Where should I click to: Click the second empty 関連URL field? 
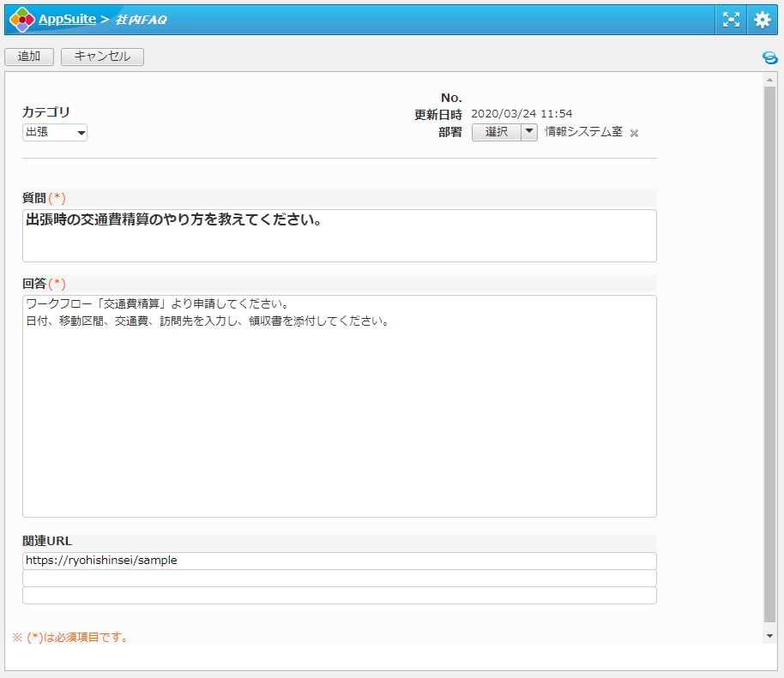pyautogui.click(x=339, y=578)
